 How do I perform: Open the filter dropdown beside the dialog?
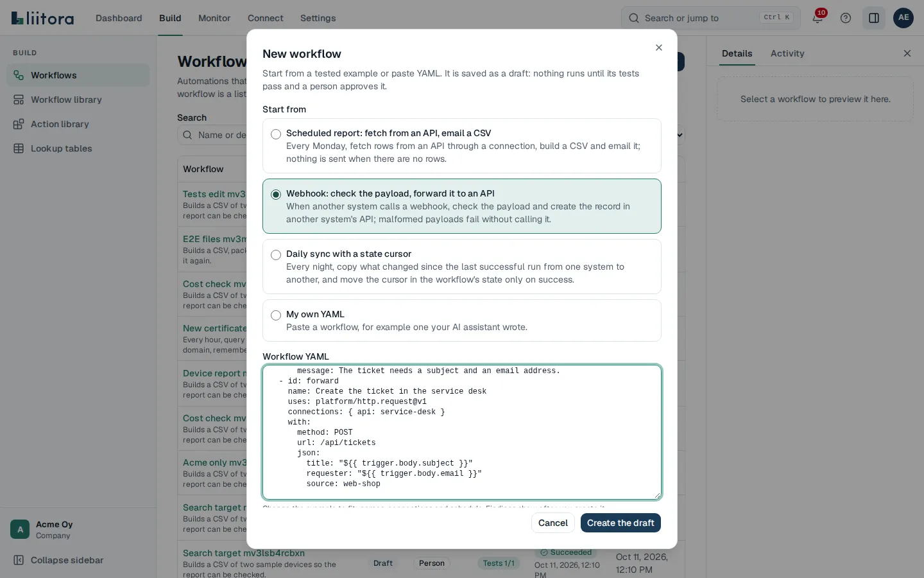pos(680,135)
